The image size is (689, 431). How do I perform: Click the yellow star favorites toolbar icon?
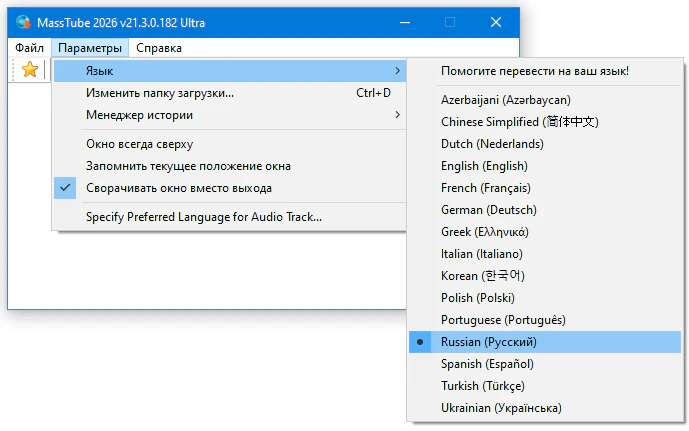pos(30,69)
